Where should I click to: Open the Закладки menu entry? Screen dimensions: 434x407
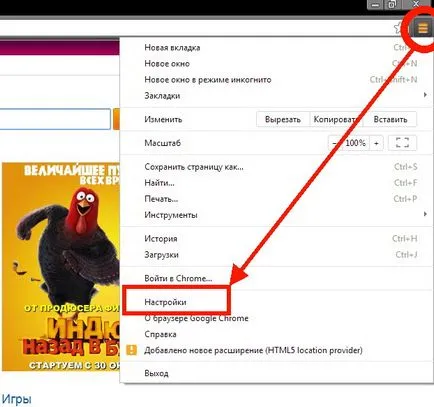click(x=277, y=95)
